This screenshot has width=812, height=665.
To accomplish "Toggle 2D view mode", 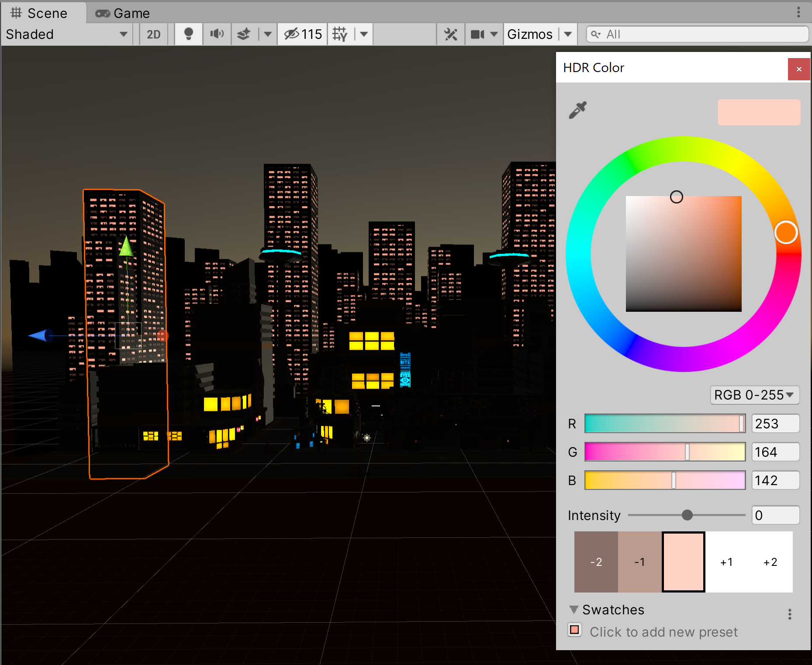I will pos(153,34).
